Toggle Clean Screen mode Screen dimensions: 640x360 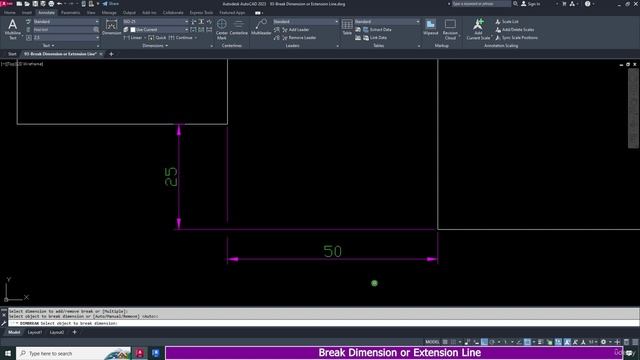[627, 342]
